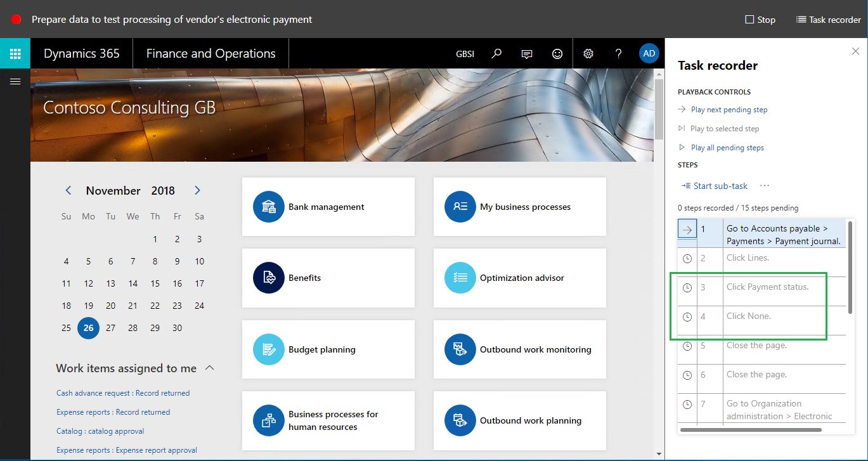Stop the task recording
Viewport: 868px width, 461px height.
tap(760, 20)
